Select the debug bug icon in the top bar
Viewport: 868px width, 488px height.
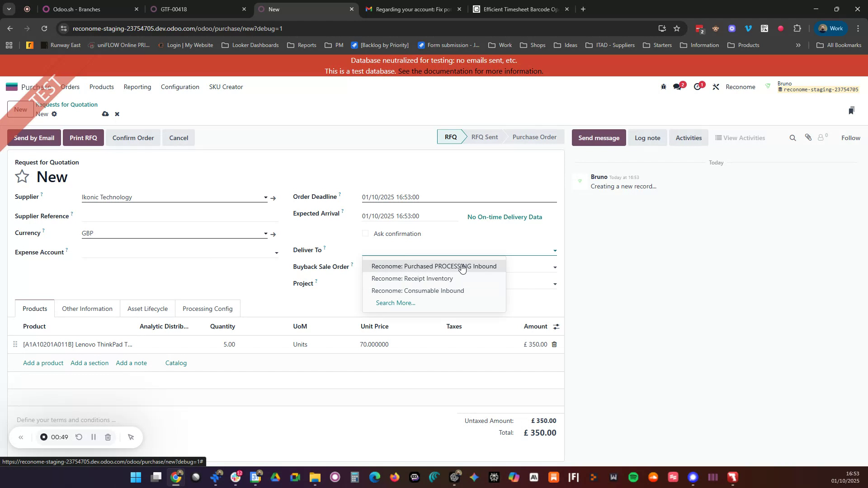663,86
